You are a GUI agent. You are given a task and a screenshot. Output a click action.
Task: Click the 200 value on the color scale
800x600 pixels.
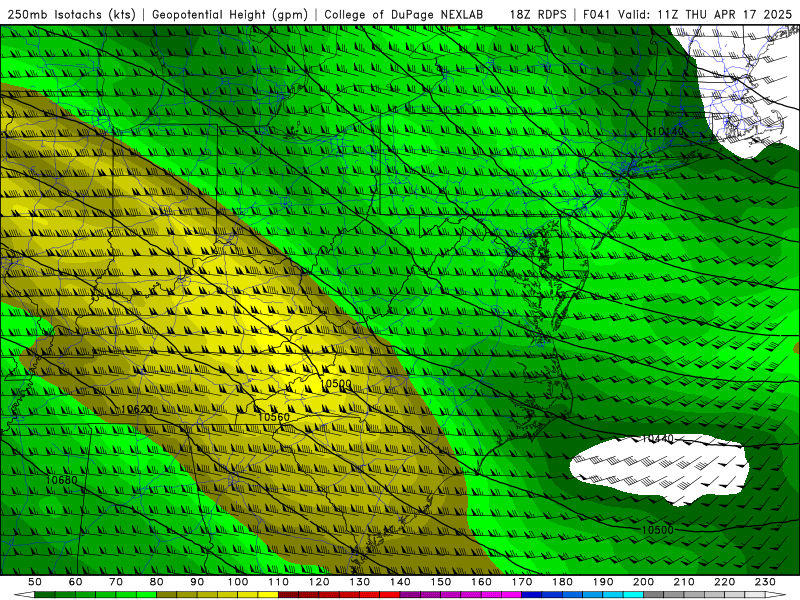(x=644, y=582)
